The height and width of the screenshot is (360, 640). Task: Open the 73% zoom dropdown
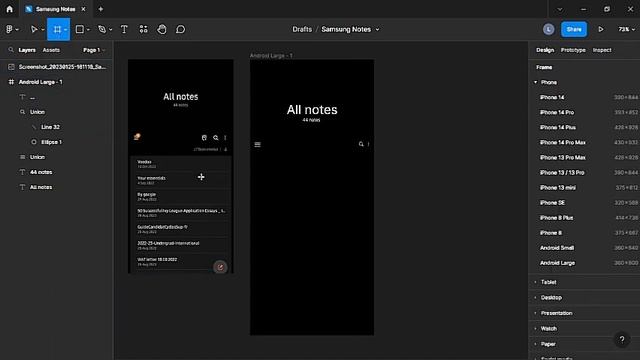[x=627, y=29]
